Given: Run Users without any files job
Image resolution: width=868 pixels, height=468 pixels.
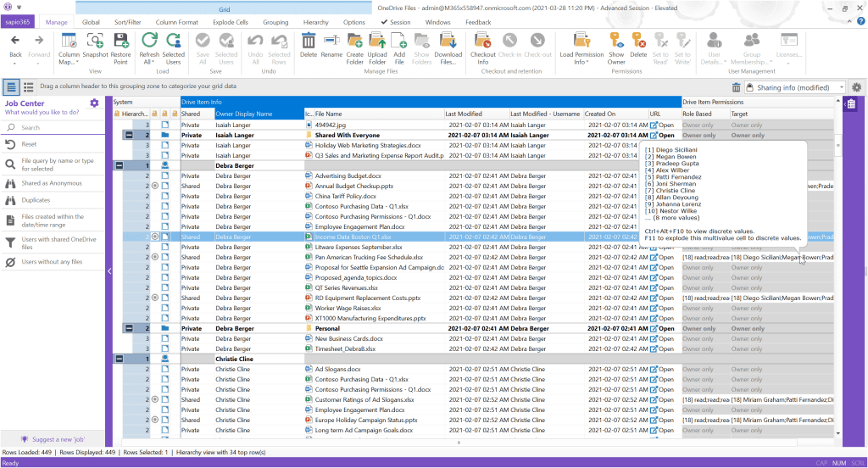Looking at the screenshot, I should [x=53, y=262].
